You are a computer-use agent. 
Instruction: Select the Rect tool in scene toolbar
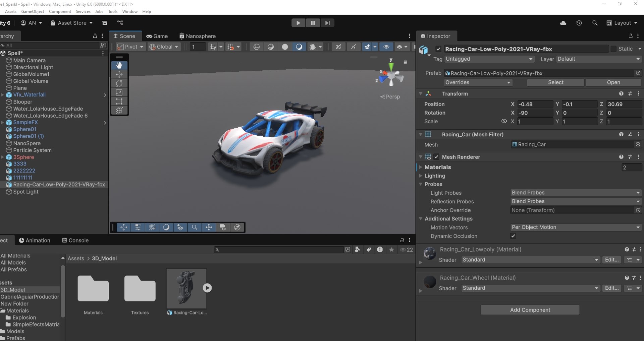point(119,101)
